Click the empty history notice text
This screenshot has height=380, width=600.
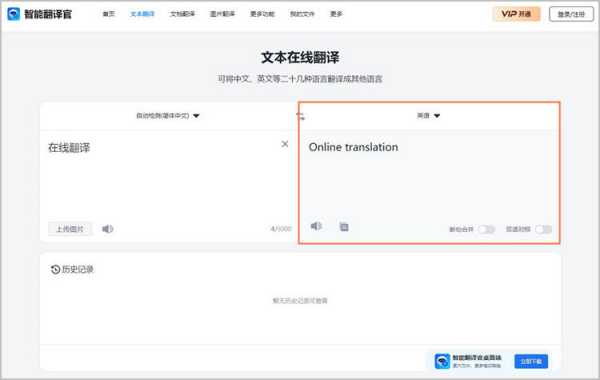click(300, 300)
